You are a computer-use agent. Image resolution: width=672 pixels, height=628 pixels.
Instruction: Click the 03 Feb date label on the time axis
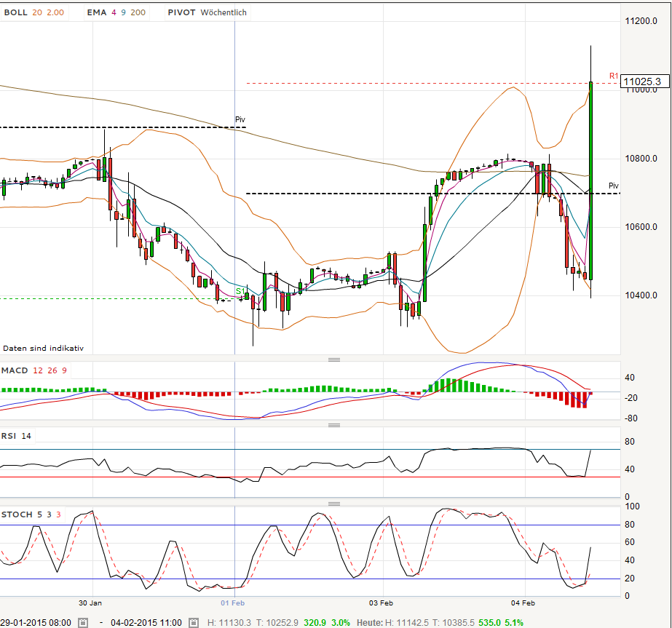coord(381,603)
